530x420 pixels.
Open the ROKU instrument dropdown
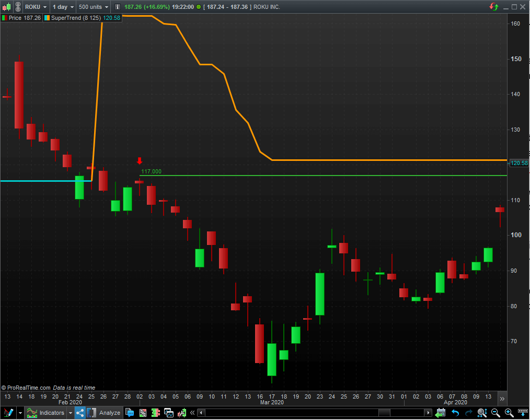coord(36,7)
